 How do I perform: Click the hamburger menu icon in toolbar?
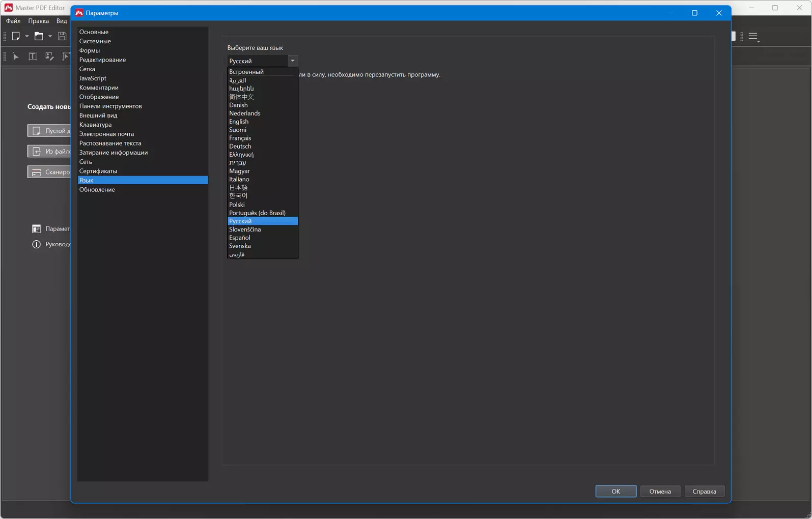point(753,37)
